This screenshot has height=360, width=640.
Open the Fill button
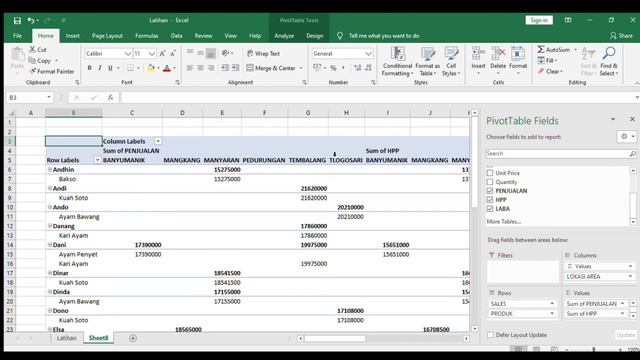click(x=547, y=60)
